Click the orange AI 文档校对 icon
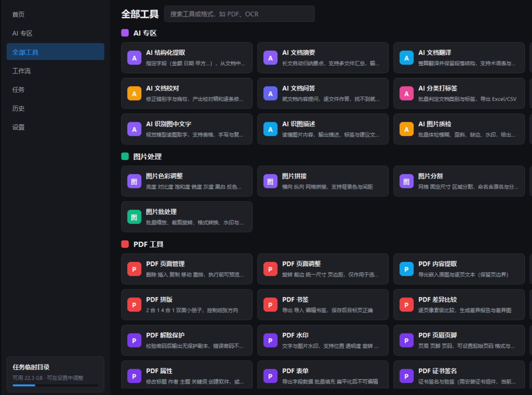Image resolution: width=532 pixels, height=395 pixels. click(x=134, y=94)
